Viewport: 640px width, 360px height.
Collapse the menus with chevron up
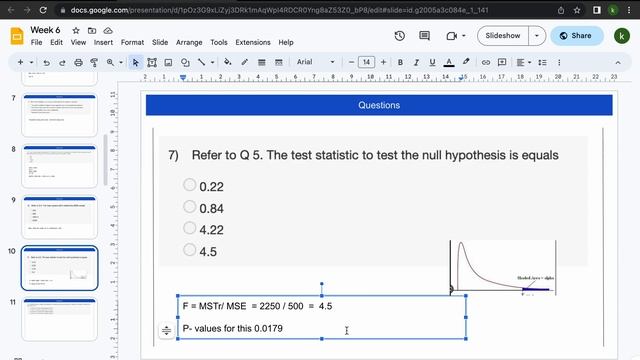pyautogui.click(x=618, y=62)
